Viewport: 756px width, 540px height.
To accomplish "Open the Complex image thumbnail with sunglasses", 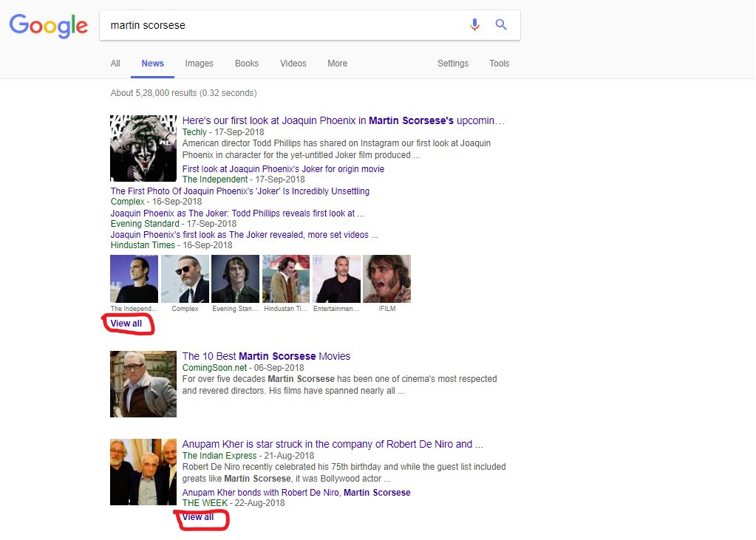I will pyautogui.click(x=185, y=278).
